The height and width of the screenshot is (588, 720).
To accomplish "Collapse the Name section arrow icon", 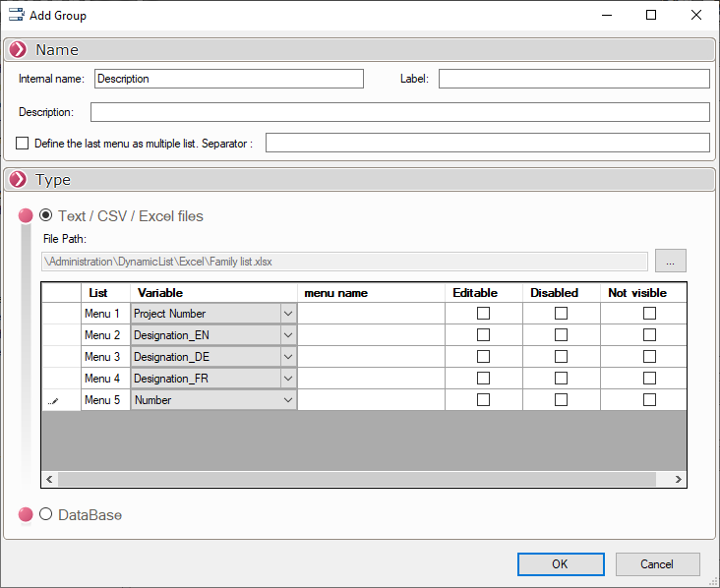I will pyautogui.click(x=18, y=50).
